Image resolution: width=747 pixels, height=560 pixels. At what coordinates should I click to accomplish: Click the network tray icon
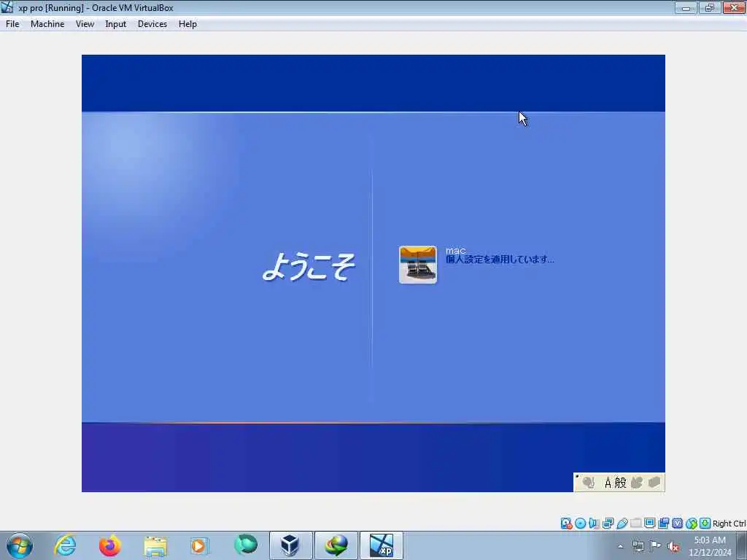[x=638, y=547]
